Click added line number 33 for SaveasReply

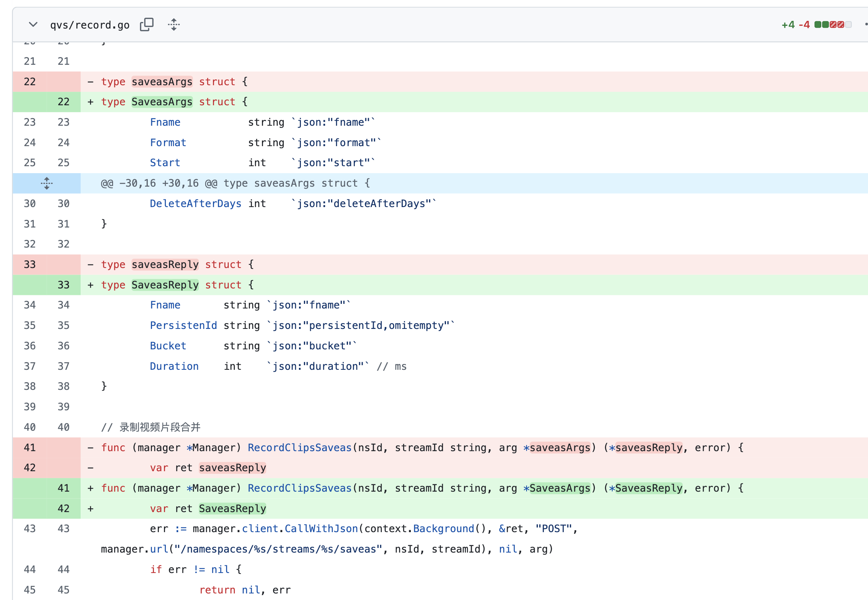[64, 285]
